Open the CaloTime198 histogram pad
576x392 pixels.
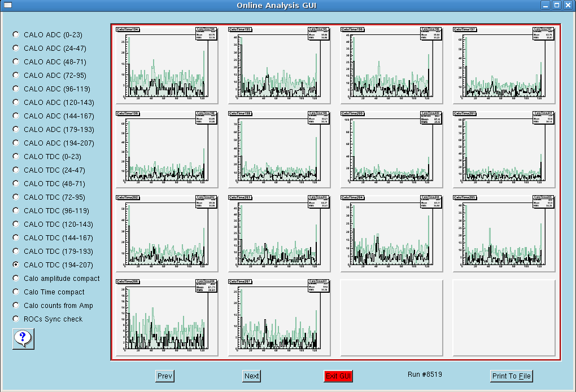pos(167,149)
